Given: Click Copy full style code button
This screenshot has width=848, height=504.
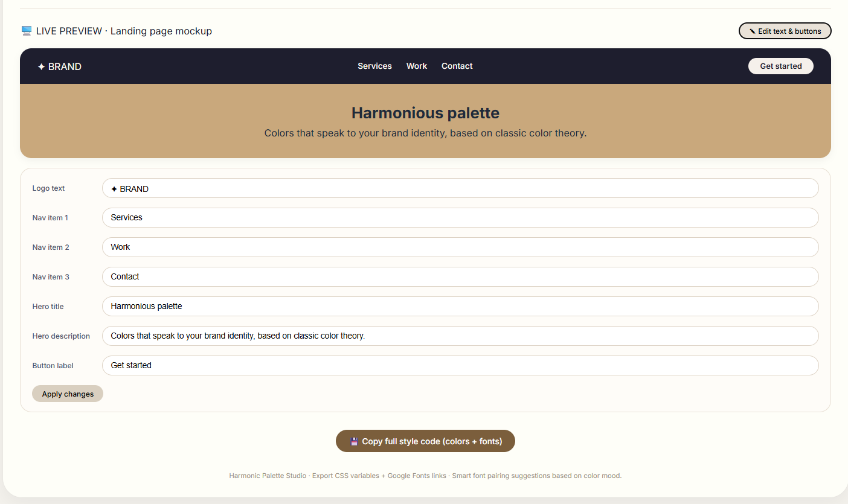Looking at the screenshot, I should [x=425, y=441].
